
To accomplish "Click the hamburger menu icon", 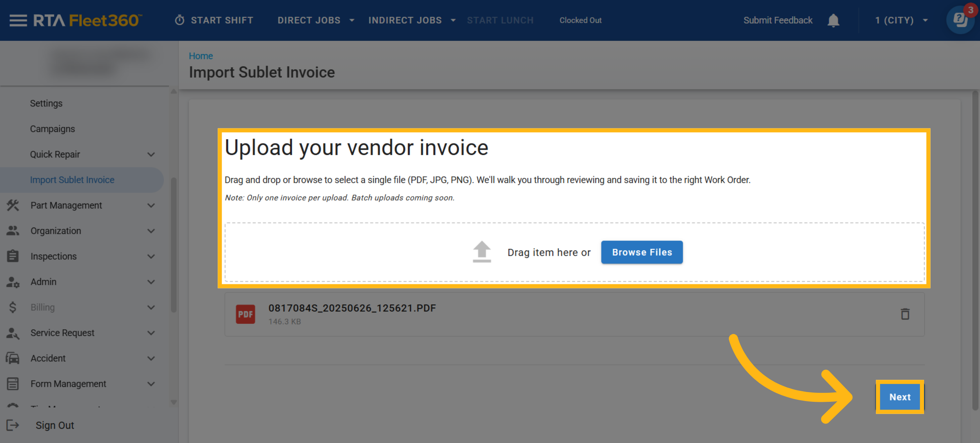I will (x=18, y=20).
